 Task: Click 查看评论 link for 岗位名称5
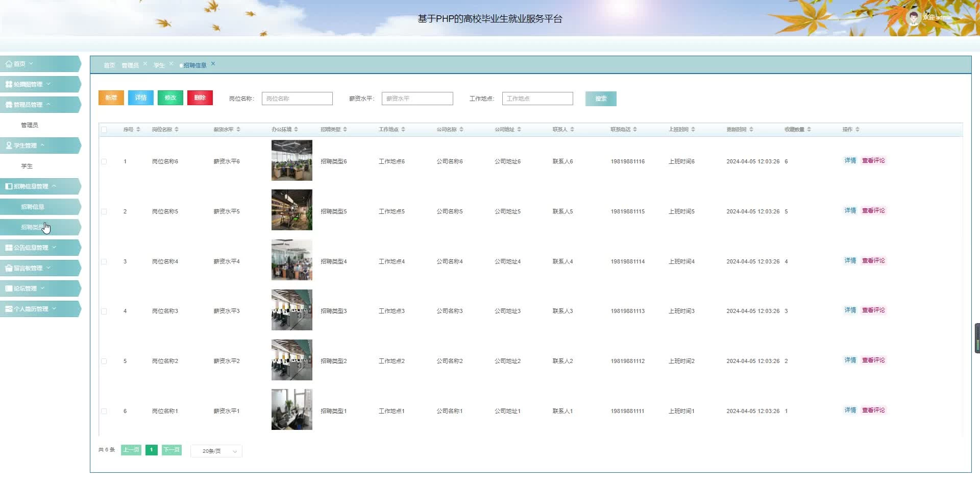coord(873,211)
